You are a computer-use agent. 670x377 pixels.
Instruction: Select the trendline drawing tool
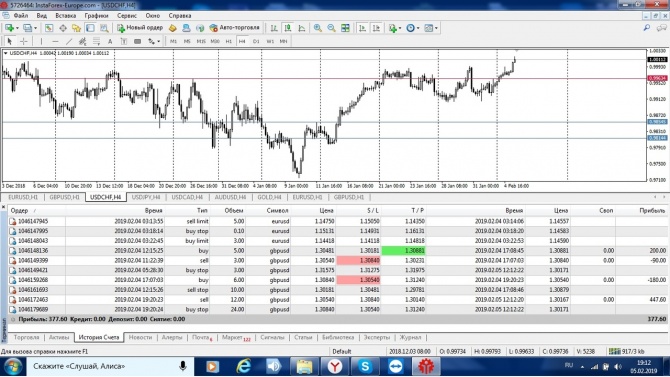[x=69, y=41]
